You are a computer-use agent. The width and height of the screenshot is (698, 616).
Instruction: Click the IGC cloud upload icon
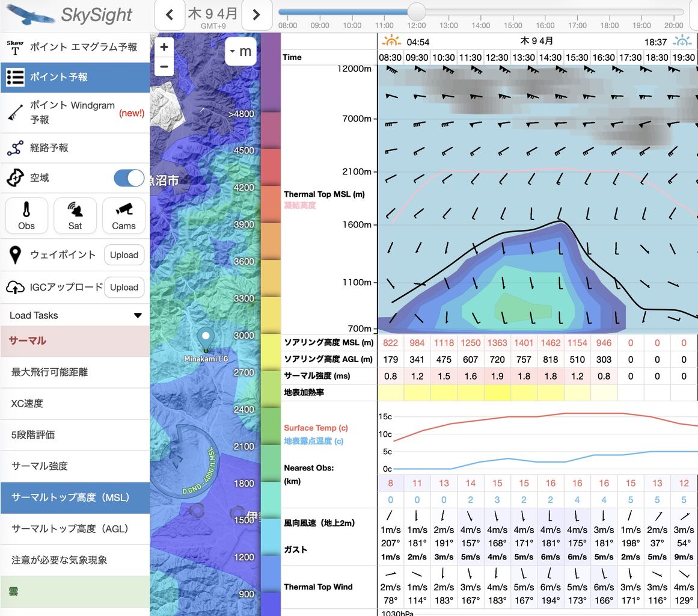(15, 288)
